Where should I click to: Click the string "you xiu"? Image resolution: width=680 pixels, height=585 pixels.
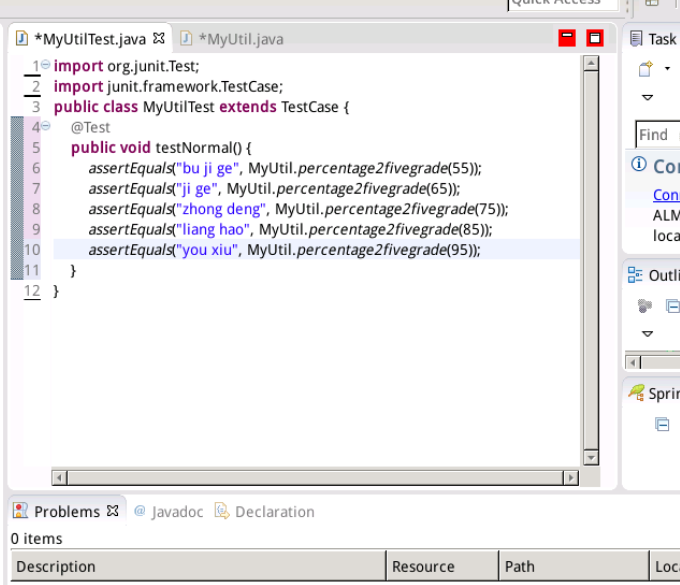point(207,250)
